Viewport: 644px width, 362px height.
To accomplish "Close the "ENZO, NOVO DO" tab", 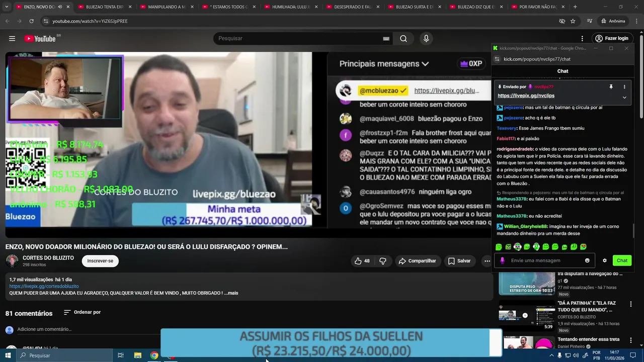I will pos(68,7).
